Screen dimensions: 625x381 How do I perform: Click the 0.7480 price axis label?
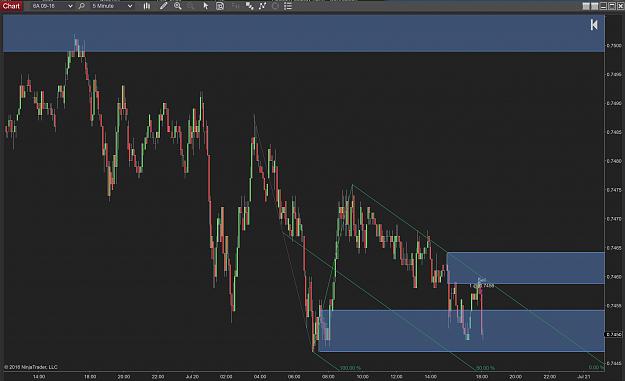click(614, 161)
